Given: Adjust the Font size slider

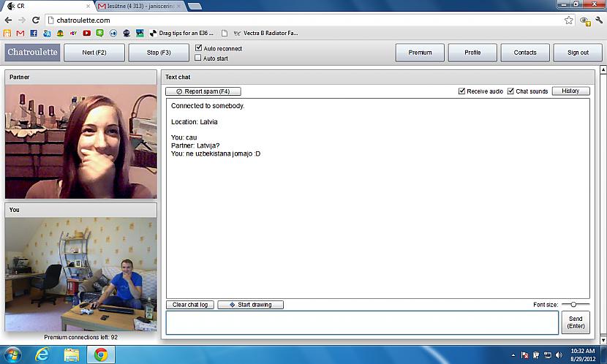Looking at the screenshot, I should (573, 304).
